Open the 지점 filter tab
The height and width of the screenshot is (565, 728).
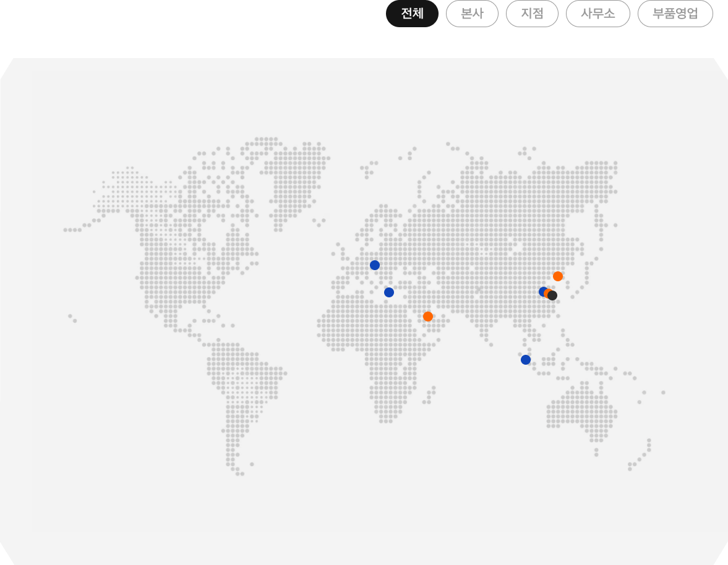click(532, 14)
